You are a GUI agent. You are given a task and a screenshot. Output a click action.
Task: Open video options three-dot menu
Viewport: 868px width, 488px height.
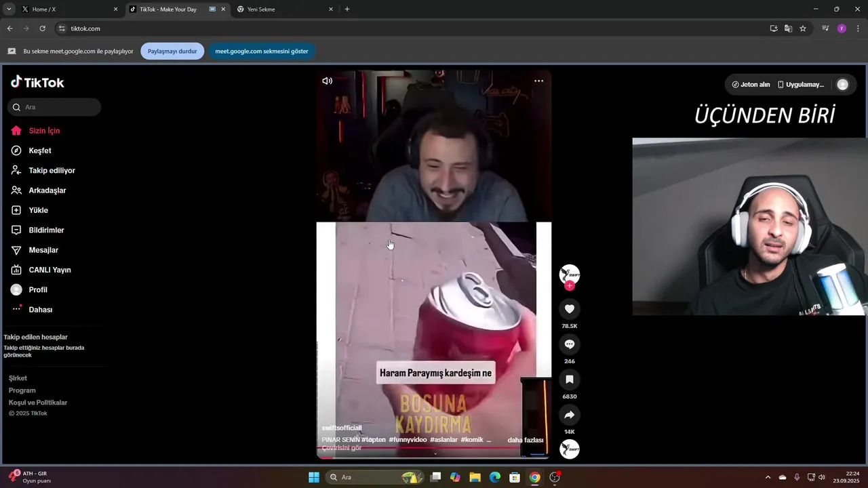pyautogui.click(x=538, y=81)
